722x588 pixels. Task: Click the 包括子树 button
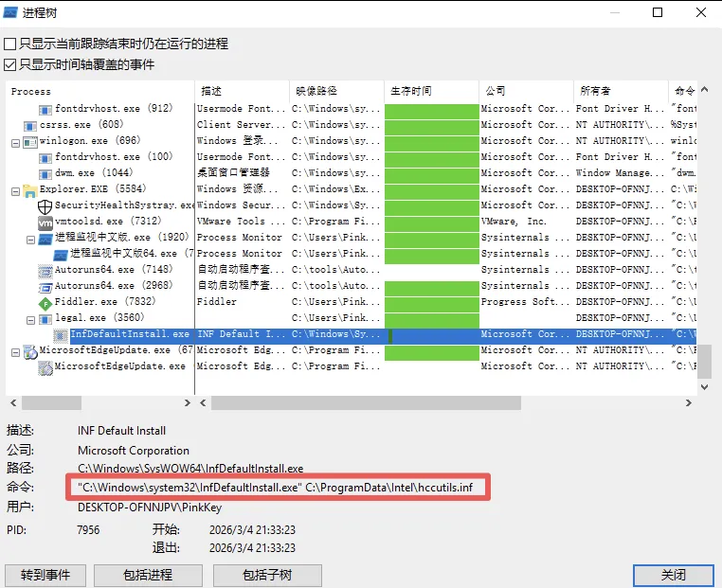[267, 575]
